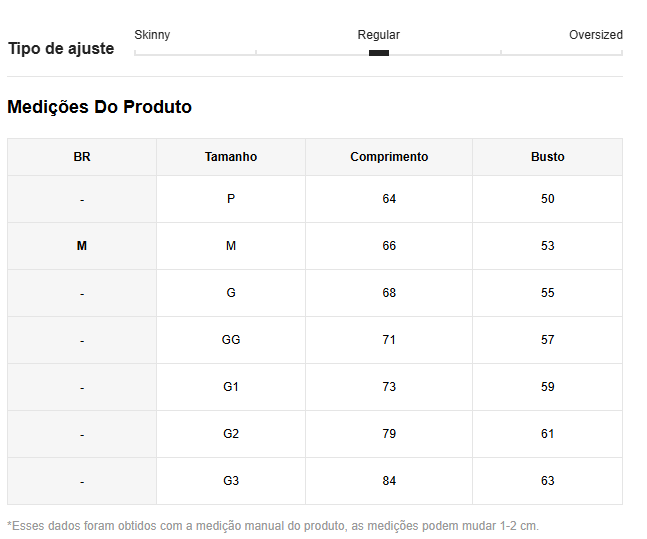Select size G1 row cell
The width and height of the screenshot is (647, 539).
click(x=231, y=387)
